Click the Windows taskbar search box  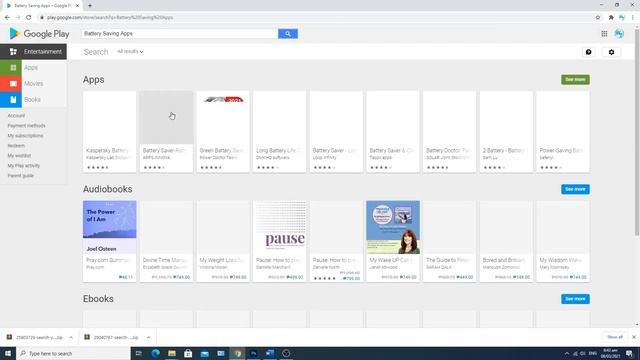pos(73,353)
